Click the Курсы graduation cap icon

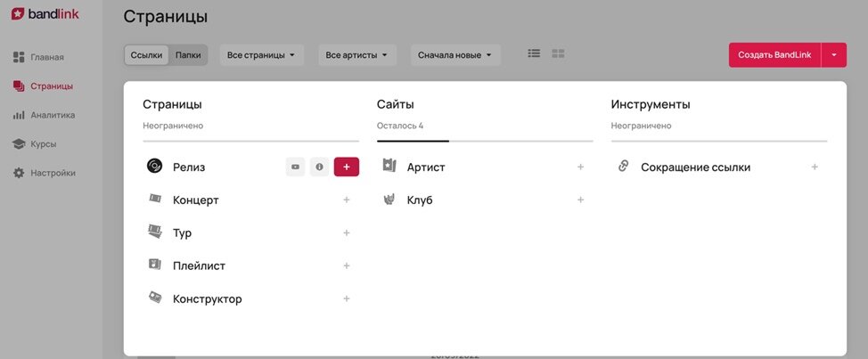tap(19, 143)
